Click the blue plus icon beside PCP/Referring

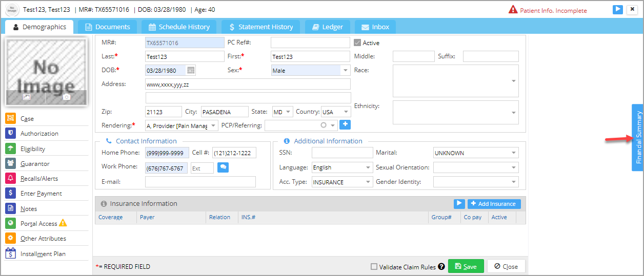[x=345, y=124]
